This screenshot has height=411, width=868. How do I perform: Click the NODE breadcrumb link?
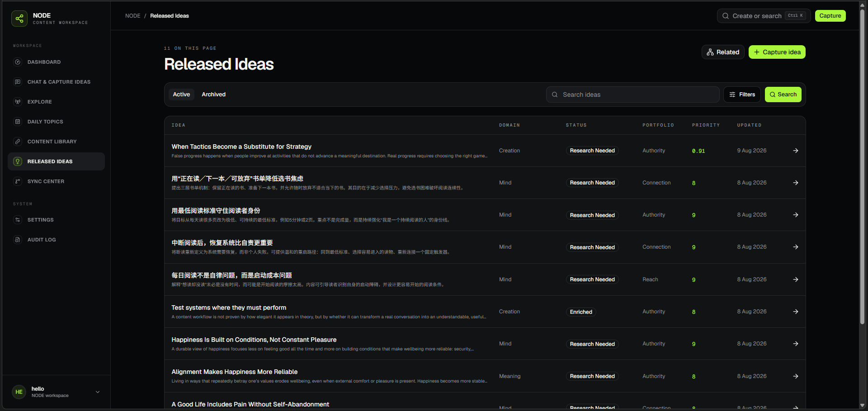133,16
